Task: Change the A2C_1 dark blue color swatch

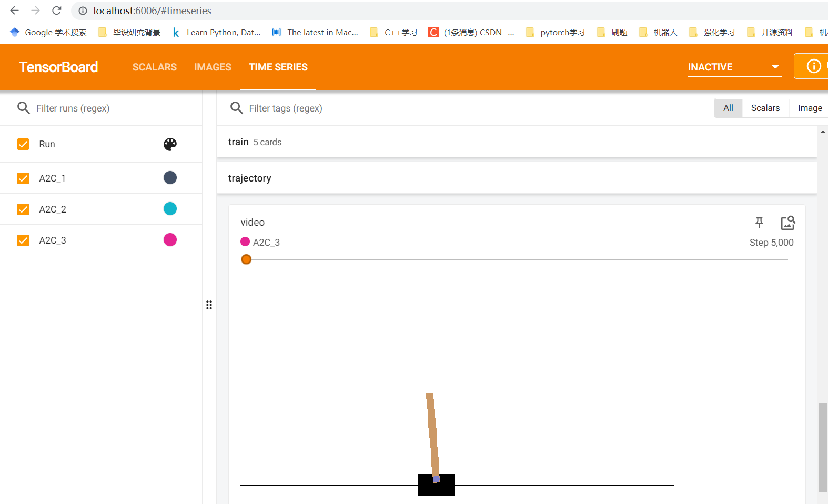Action: coord(170,178)
